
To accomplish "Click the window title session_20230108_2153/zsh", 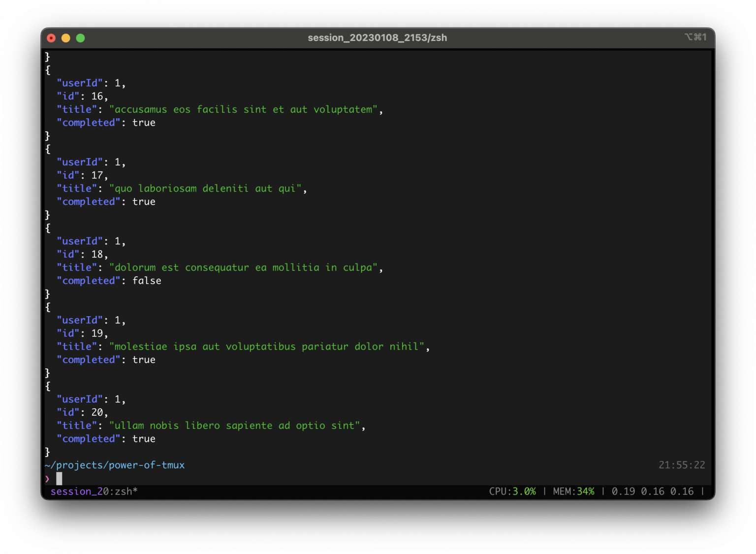I will point(378,38).
